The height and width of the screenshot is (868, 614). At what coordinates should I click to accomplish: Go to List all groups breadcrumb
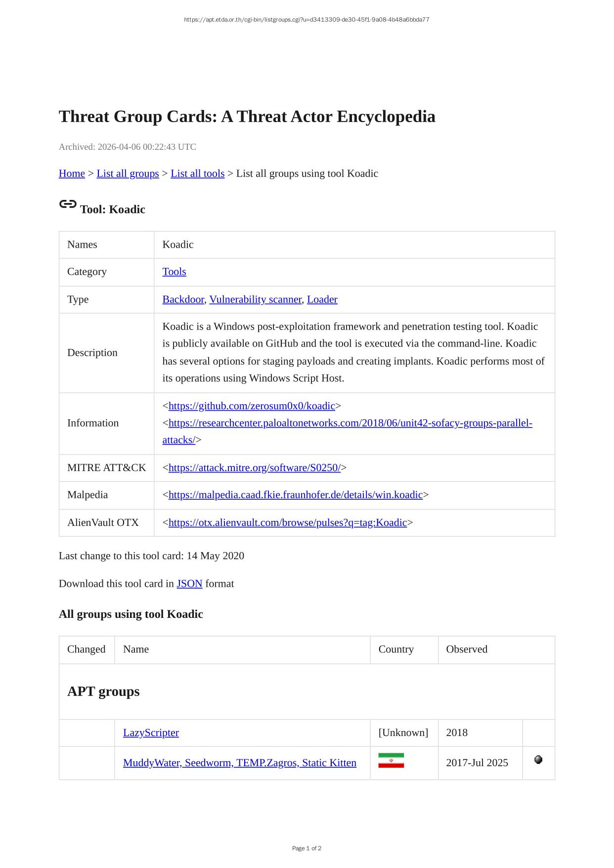[128, 174]
